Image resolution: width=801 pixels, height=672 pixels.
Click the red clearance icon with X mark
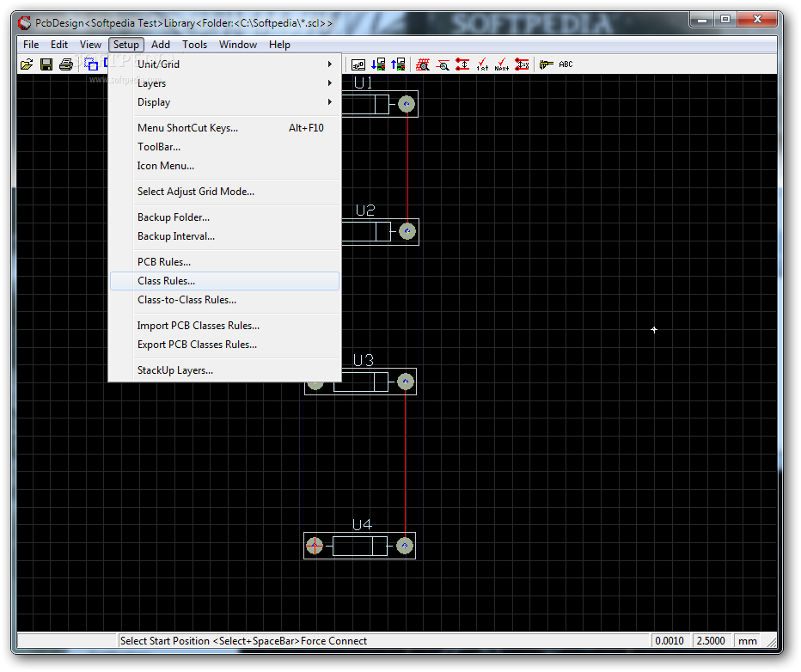(x=522, y=64)
